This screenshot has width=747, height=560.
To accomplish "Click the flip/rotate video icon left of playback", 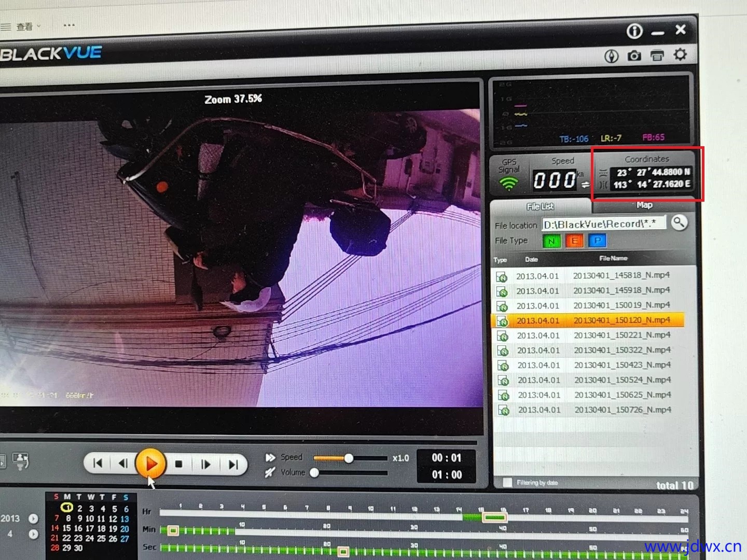I will tap(21, 460).
